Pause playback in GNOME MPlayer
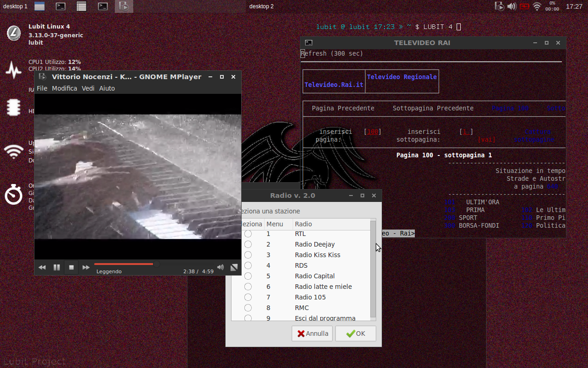Image resolution: width=588 pixels, height=368 pixels. coord(57,267)
